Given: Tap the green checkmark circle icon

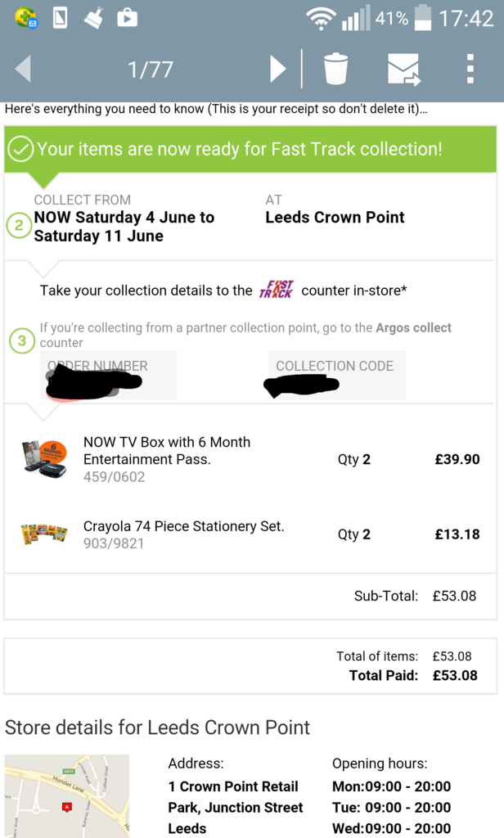Looking at the screenshot, I should click(x=20, y=150).
